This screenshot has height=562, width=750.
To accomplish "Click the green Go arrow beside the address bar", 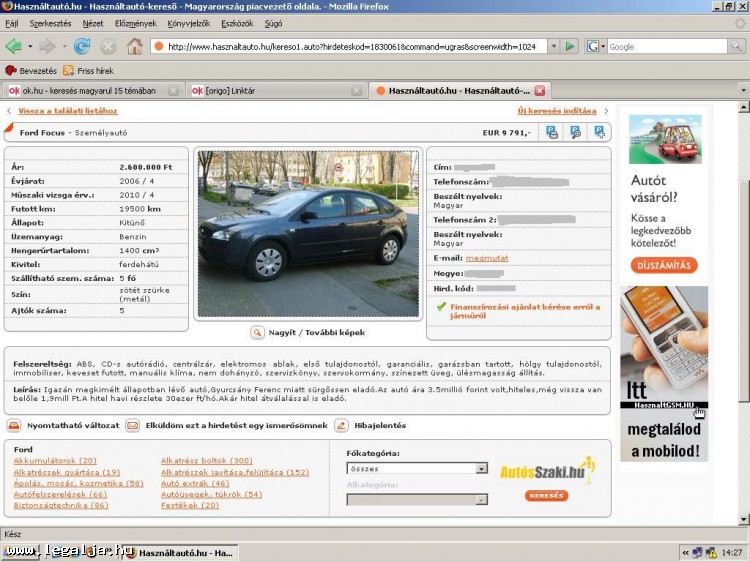I will tap(569, 46).
